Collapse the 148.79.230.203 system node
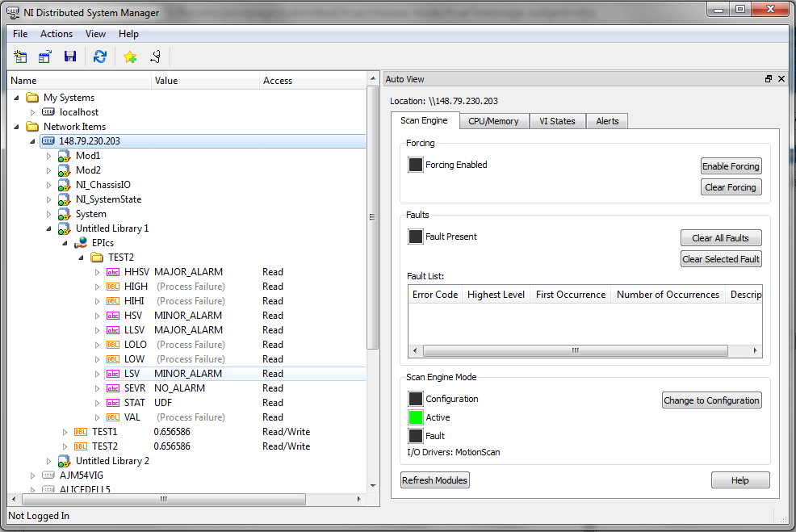 (32, 141)
